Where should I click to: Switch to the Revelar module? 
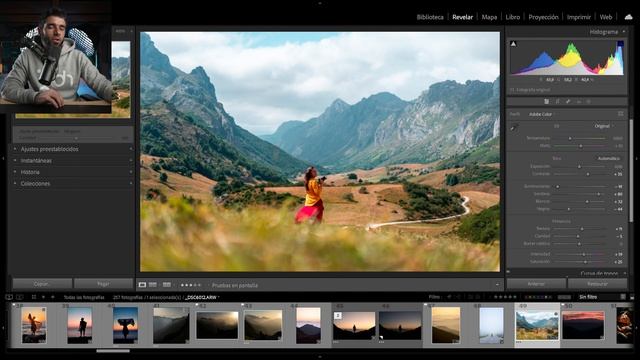pyautogui.click(x=462, y=17)
